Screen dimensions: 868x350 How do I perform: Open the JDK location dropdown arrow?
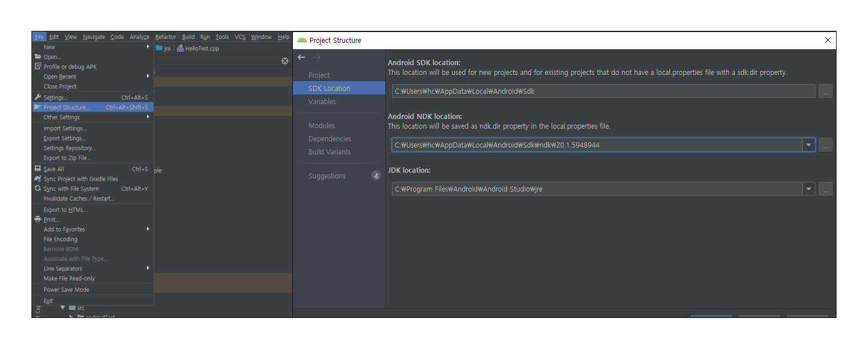pos(809,189)
